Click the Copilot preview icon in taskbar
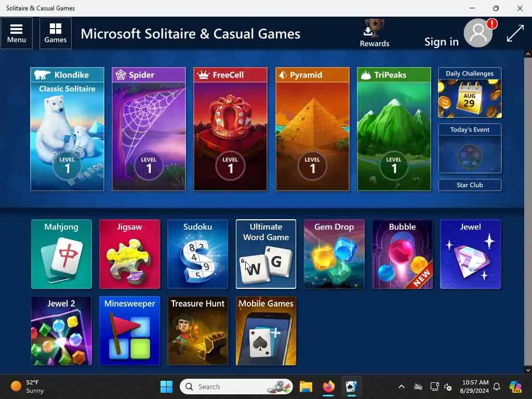 tap(515, 387)
